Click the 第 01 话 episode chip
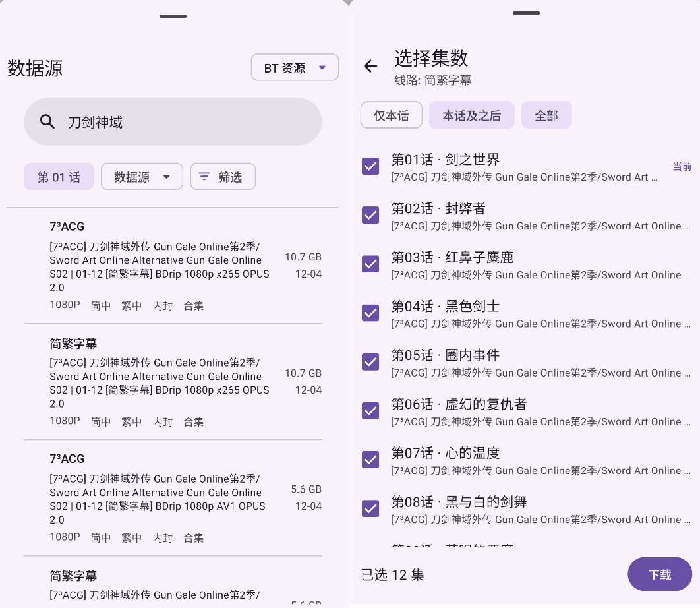700x608 pixels. click(x=59, y=177)
